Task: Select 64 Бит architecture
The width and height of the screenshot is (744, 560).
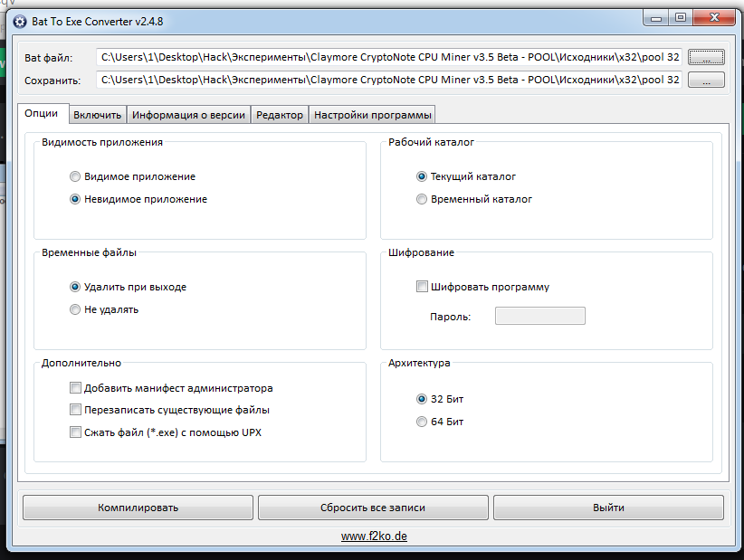Action: [x=422, y=422]
